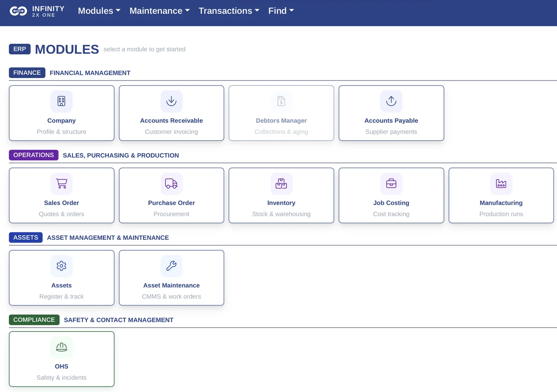The height and width of the screenshot is (392, 557).
Task: Open the Purchase Order module title
Action: [x=171, y=203]
